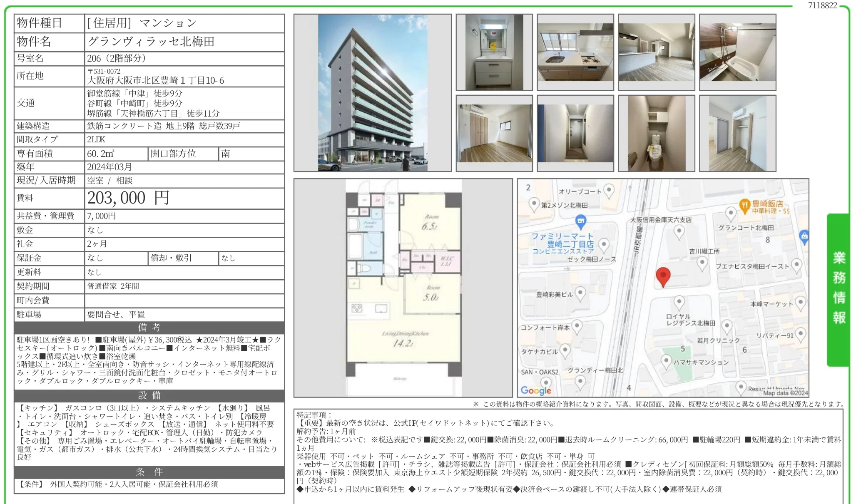Click the ロイヤルレジデンス北梅田 map pin
The width and height of the screenshot is (856, 504).
tap(679, 302)
